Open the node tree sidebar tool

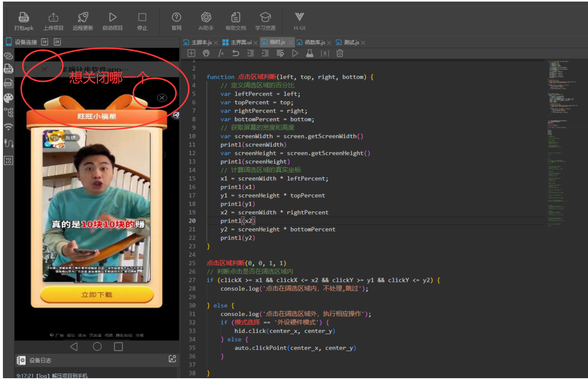[8, 112]
